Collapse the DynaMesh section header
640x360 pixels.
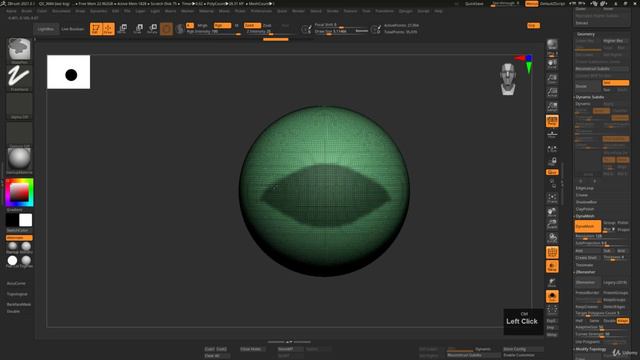click(x=585, y=216)
